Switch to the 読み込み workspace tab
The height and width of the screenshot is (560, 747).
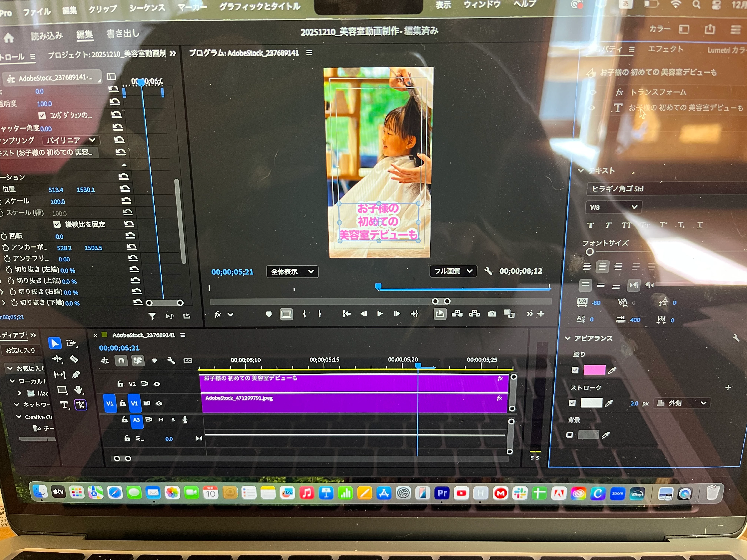47,35
